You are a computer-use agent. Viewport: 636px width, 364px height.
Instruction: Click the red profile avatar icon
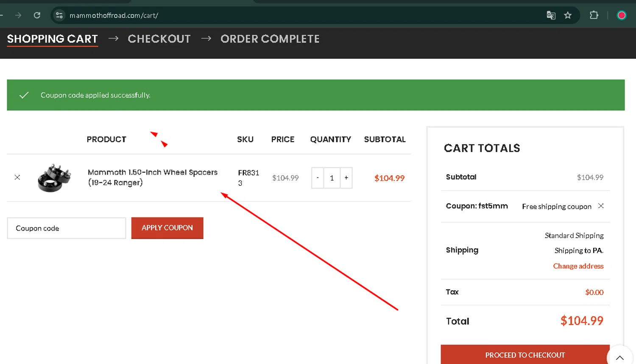coord(622,15)
